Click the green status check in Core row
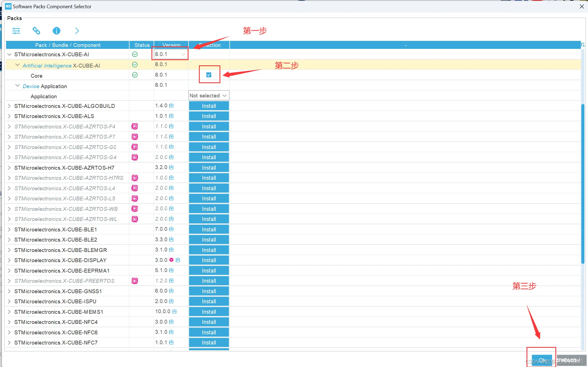 pyautogui.click(x=135, y=75)
